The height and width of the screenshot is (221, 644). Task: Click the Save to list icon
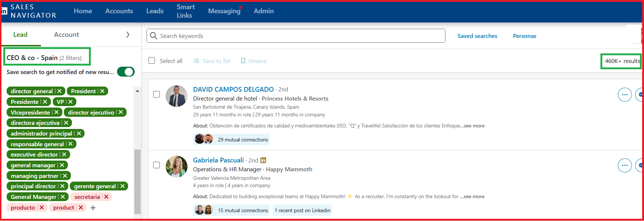[x=196, y=61]
